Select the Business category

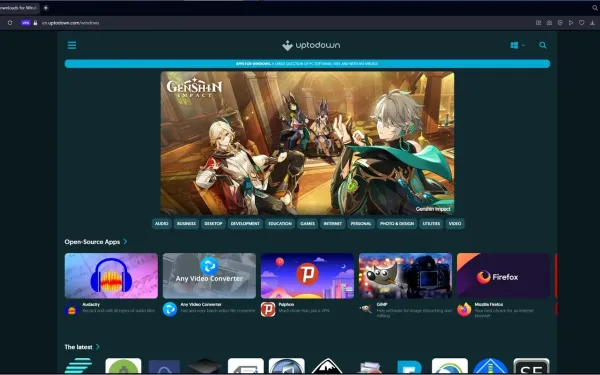coord(186,223)
